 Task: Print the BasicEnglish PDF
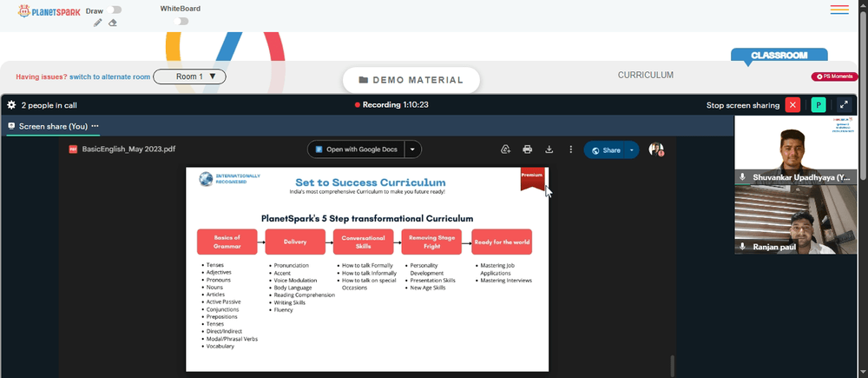tap(527, 149)
